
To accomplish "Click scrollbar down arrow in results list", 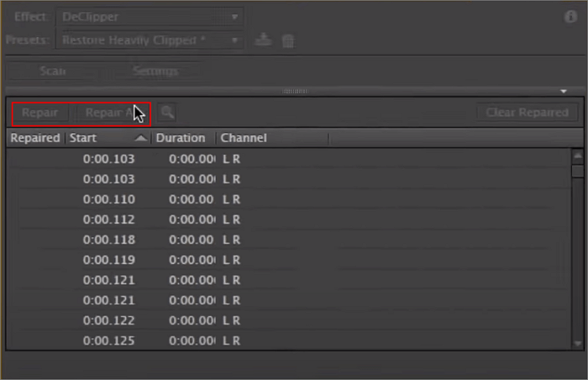I will tap(577, 343).
